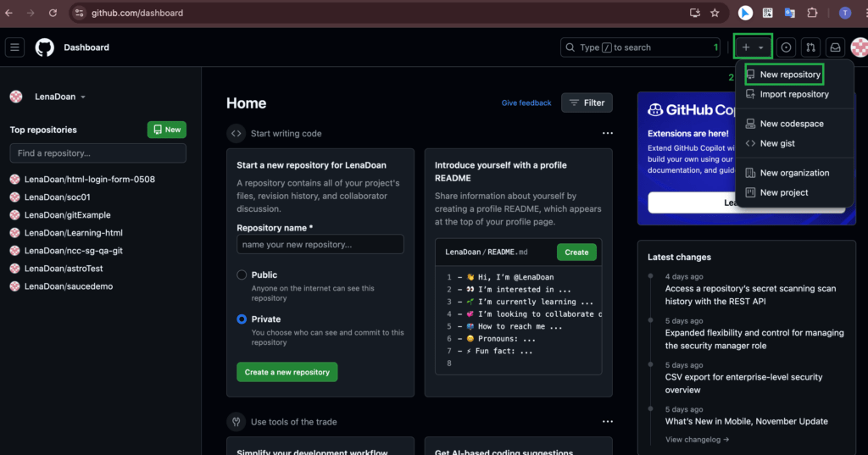
Task: Click the LenaDoan avatar in sidebar
Action: click(16, 97)
